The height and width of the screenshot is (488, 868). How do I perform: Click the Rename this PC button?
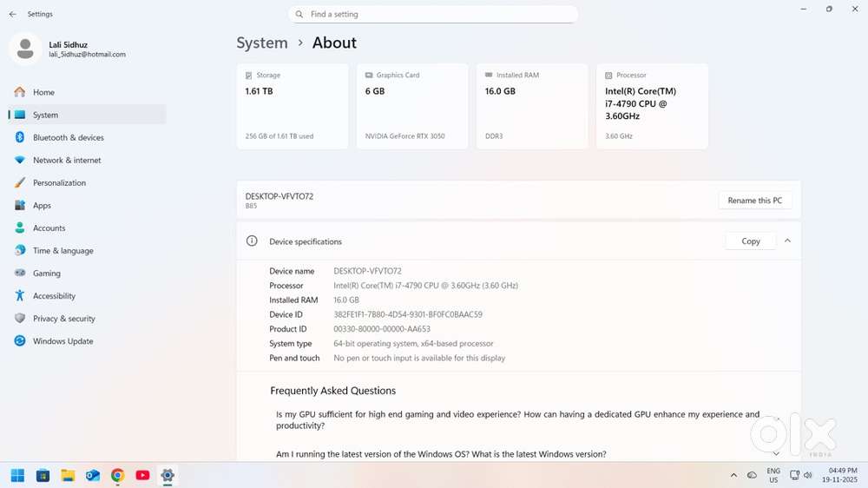click(754, 201)
